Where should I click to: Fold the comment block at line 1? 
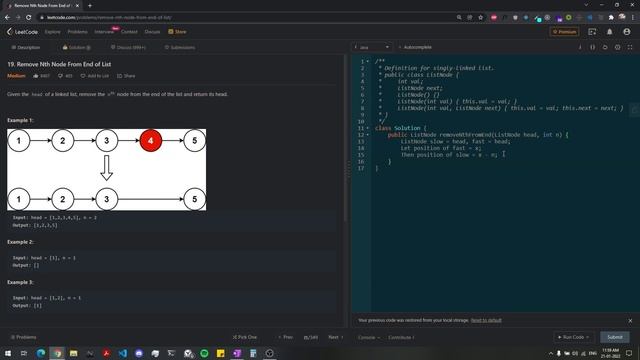367,61
